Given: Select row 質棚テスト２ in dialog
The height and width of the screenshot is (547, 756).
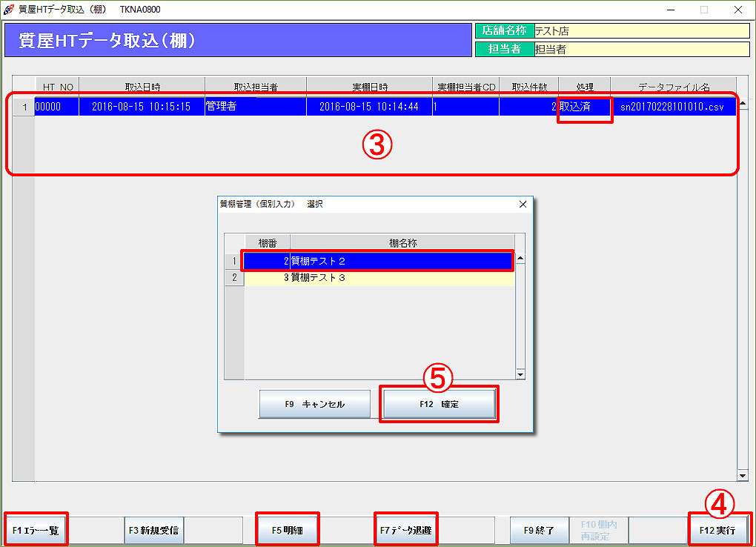Looking at the screenshot, I should 379,261.
